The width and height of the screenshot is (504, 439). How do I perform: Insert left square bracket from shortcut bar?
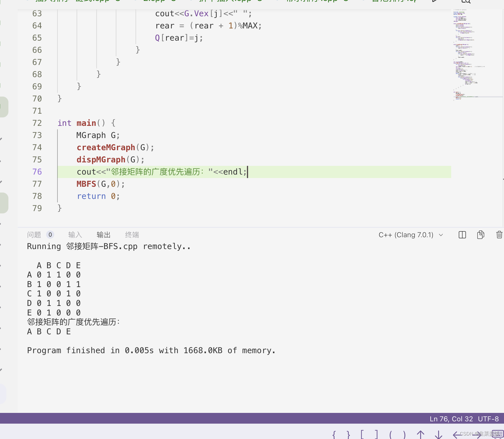pos(362,434)
